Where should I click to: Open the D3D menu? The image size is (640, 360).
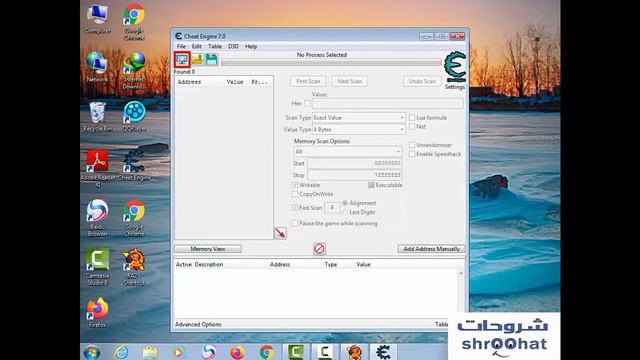(x=233, y=46)
